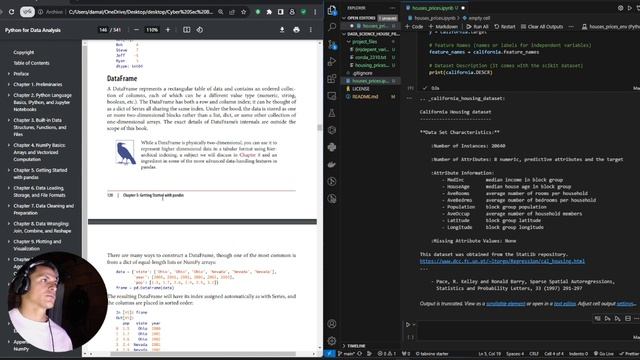Open the Explorer panel more actions ellipsis
The width and height of the screenshot is (640, 360).
(x=392, y=8)
